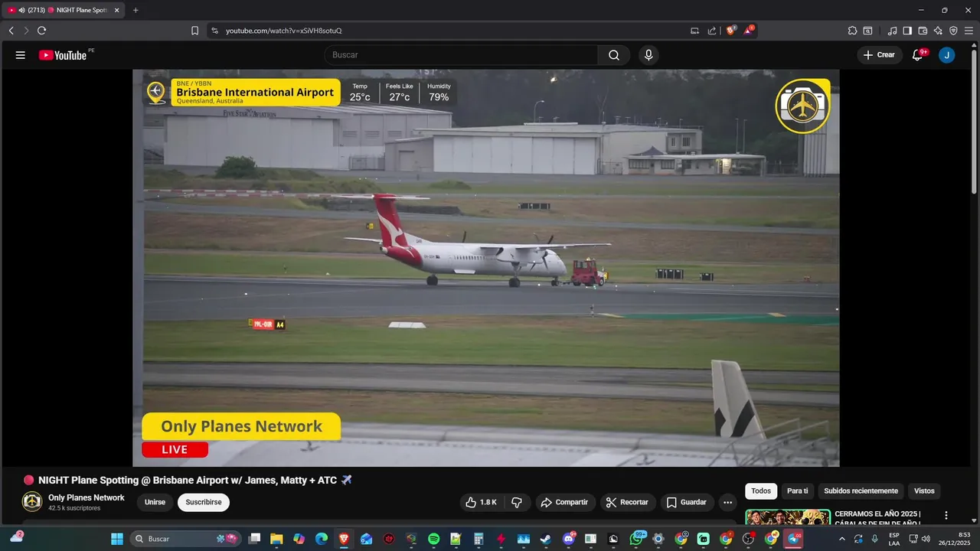Save the video with Guardar
The width and height of the screenshot is (980, 551).
[687, 503]
